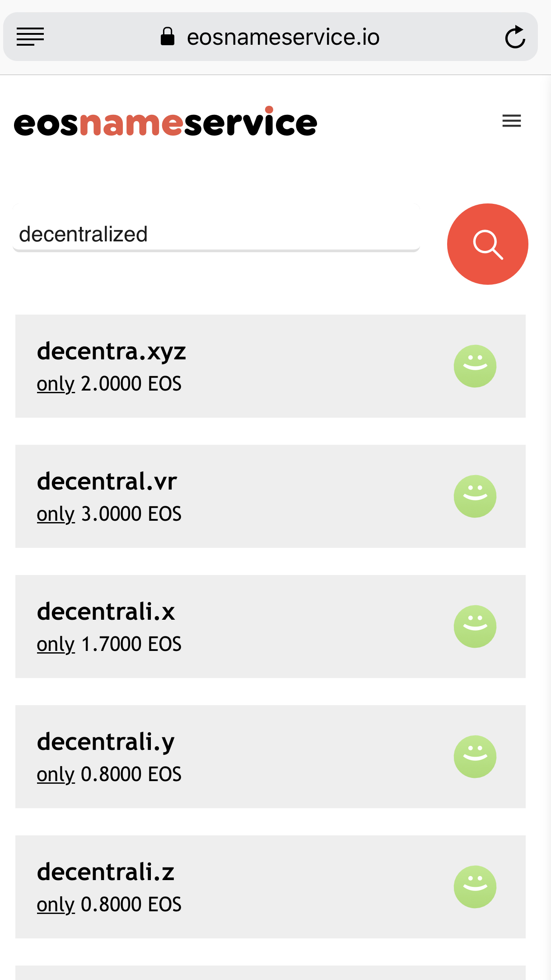Click smiley icon for decentrali.x
The height and width of the screenshot is (980, 551).
(x=475, y=627)
